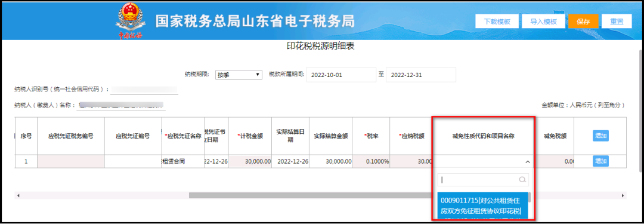
Task: Save the form with 保存
Action: coord(583,22)
